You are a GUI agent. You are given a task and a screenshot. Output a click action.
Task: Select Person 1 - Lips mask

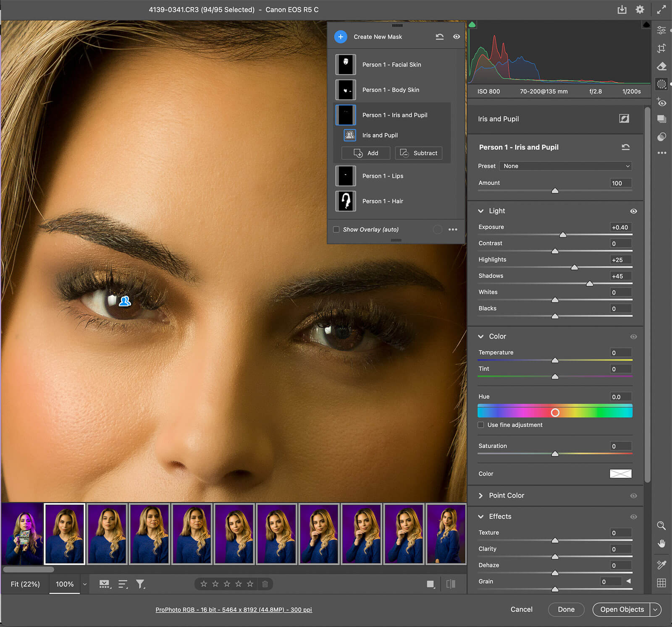click(x=382, y=176)
